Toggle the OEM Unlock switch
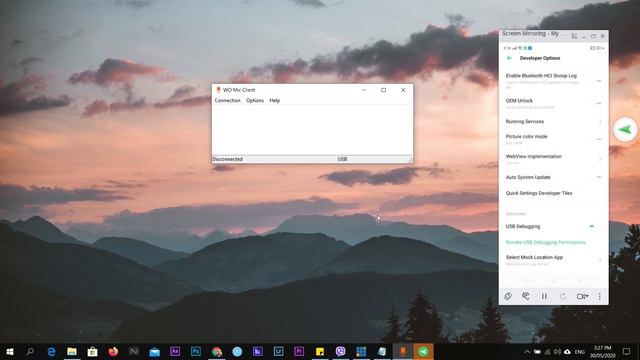This screenshot has width=640, height=360. (x=599, y=103)
